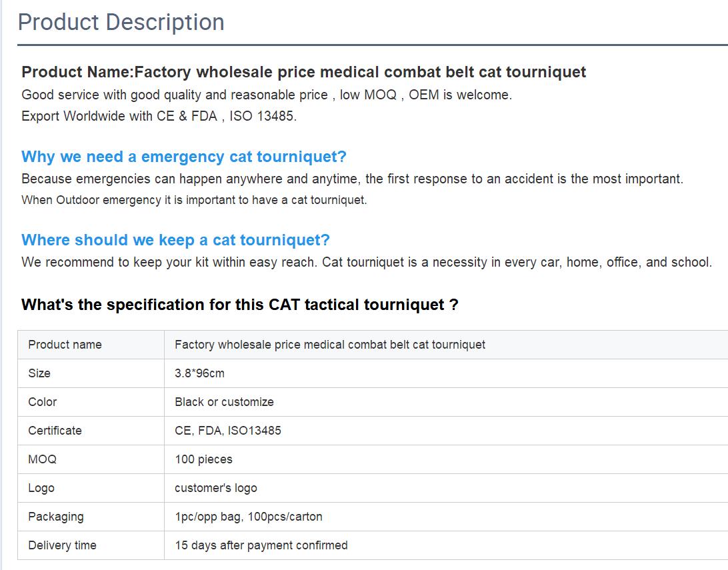Select the 'Packaging' row label

(56, 517)
